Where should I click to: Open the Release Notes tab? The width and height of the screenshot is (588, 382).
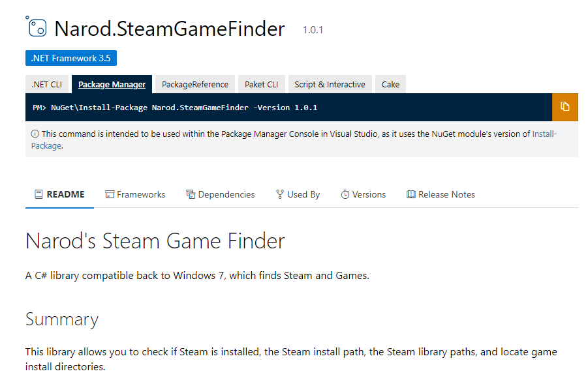coord(441,195)
